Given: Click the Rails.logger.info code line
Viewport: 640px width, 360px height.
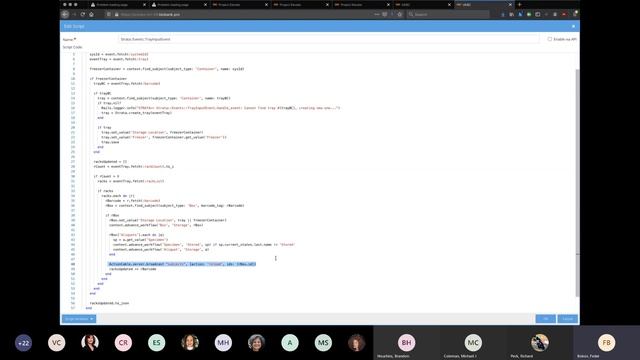Looking at the screenshot, I should point(220,108).
